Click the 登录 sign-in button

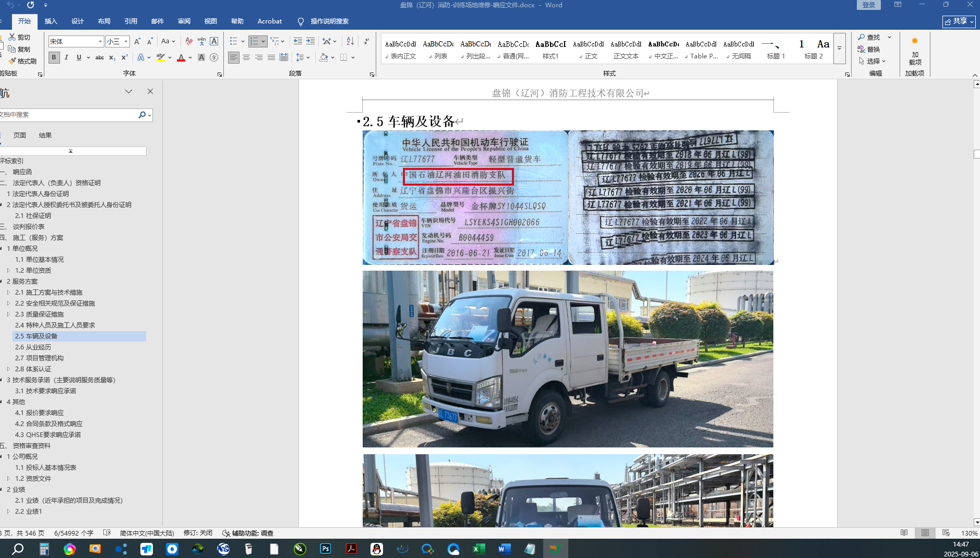pyautogui.click(x=869, y=5)
